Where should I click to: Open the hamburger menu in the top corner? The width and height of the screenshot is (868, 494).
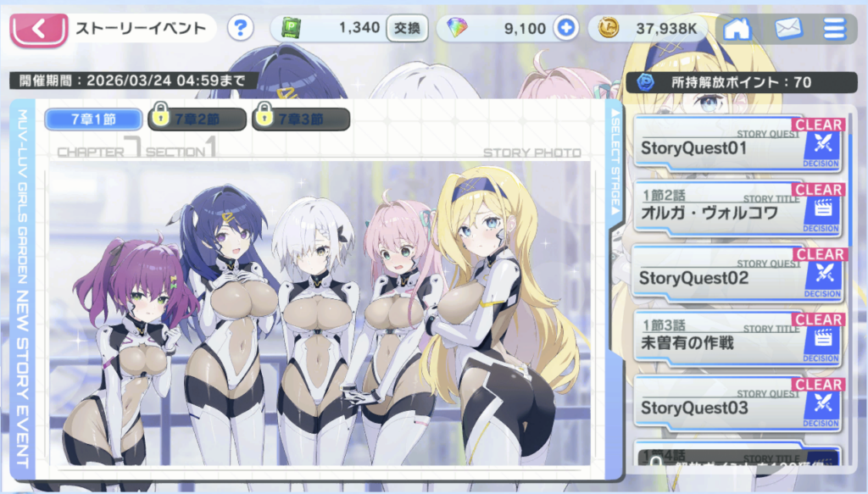point(833,28)
